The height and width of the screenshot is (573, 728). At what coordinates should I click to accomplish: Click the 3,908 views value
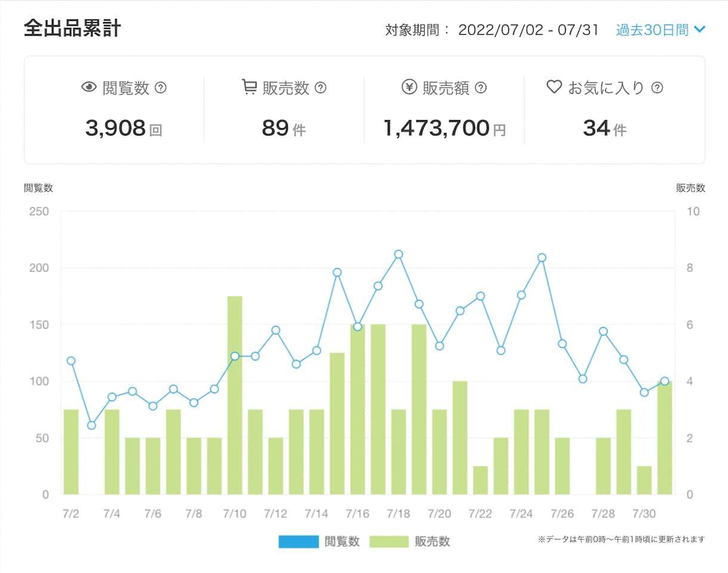point(115,128)
